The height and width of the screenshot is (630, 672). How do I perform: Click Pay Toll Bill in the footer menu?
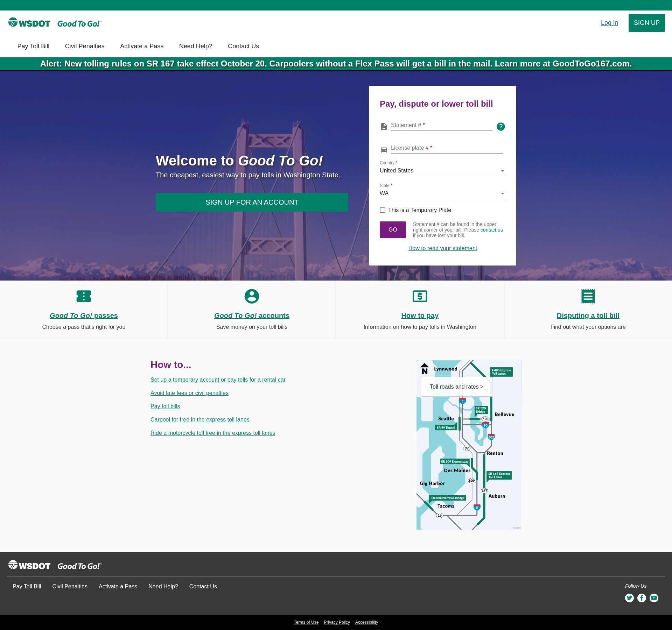(27, 586)
